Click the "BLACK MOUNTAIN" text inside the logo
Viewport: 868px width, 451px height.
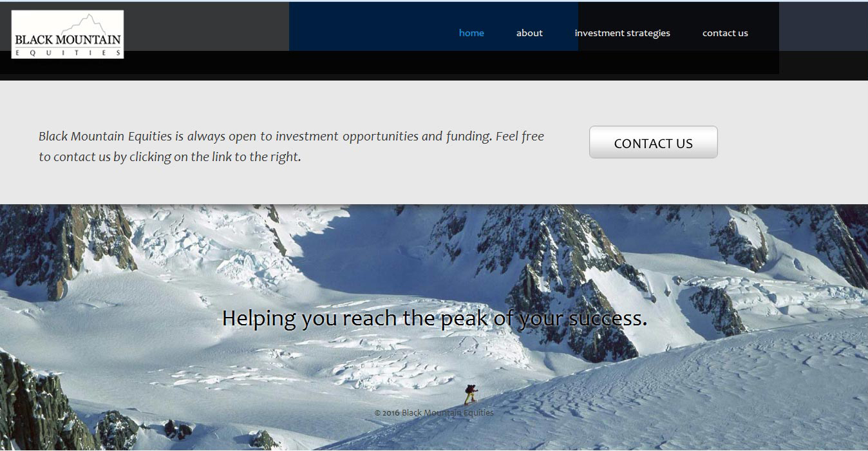68,39
